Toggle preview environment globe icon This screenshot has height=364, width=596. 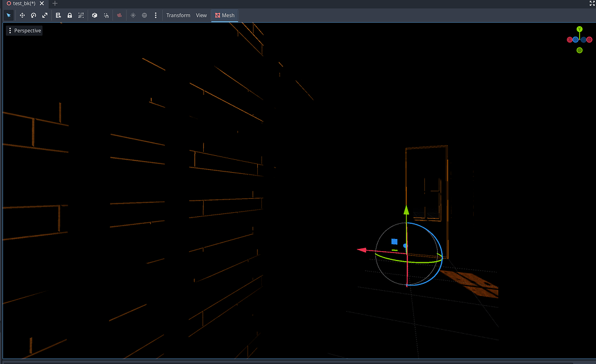(x=144, y=15)
